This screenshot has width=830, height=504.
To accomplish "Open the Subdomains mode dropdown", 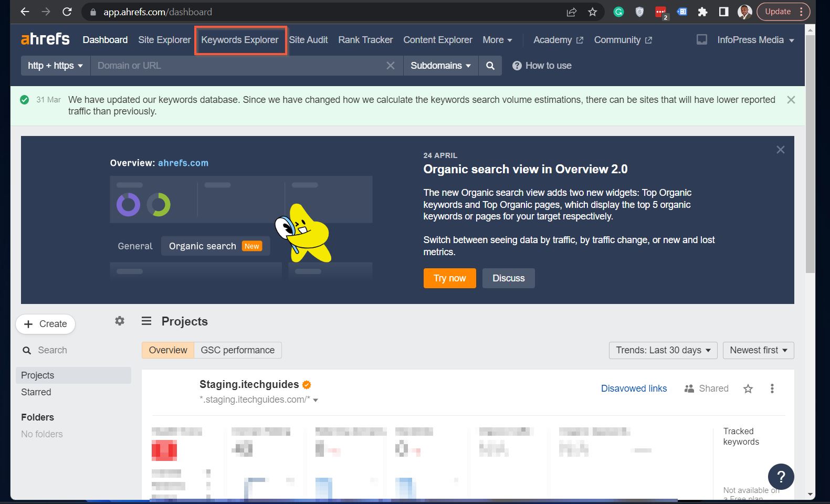I will click(440, 66).
